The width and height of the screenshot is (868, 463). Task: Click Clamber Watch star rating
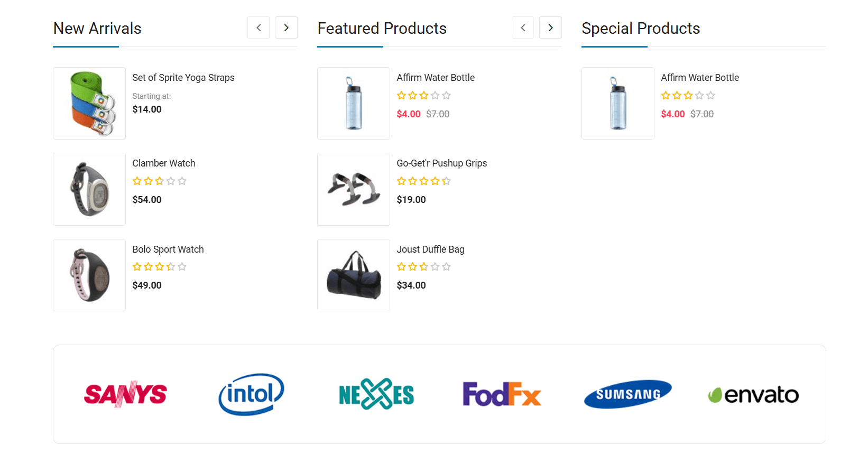(159, 181)
